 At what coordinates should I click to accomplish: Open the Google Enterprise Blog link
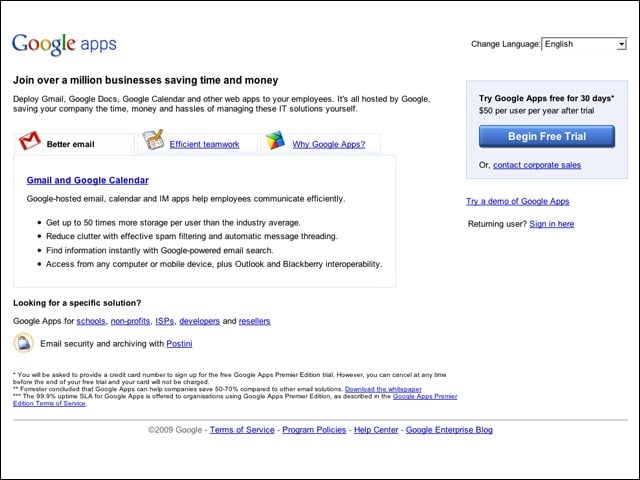(x=449, y=430)
